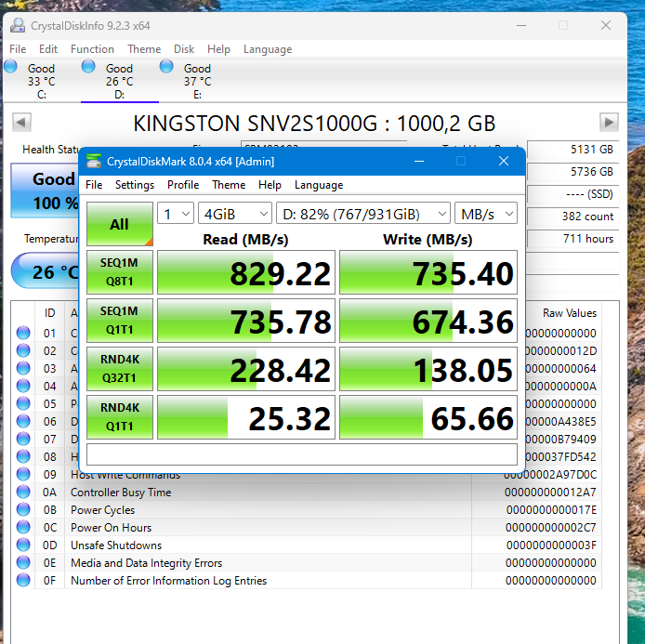The width and height of the screenshot is (645, 644).
Task: Select drive C: status orb
Action: pyautogui.click(x=11, y=66)
